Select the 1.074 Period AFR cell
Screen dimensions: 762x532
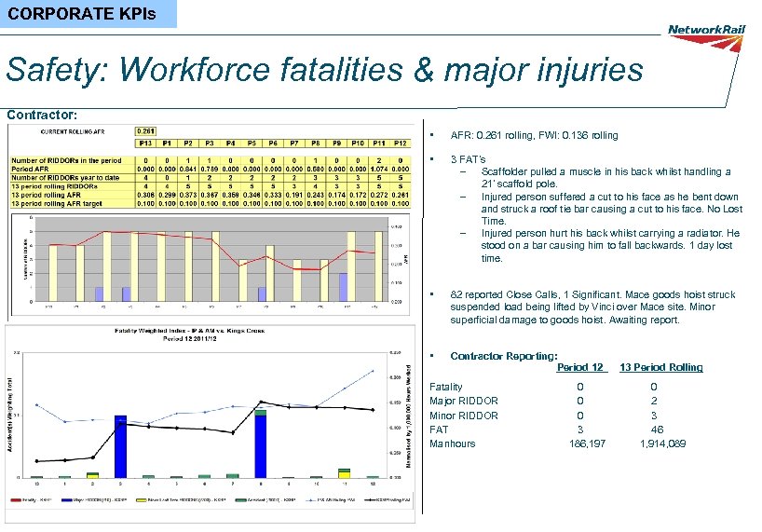coord(379,169)
